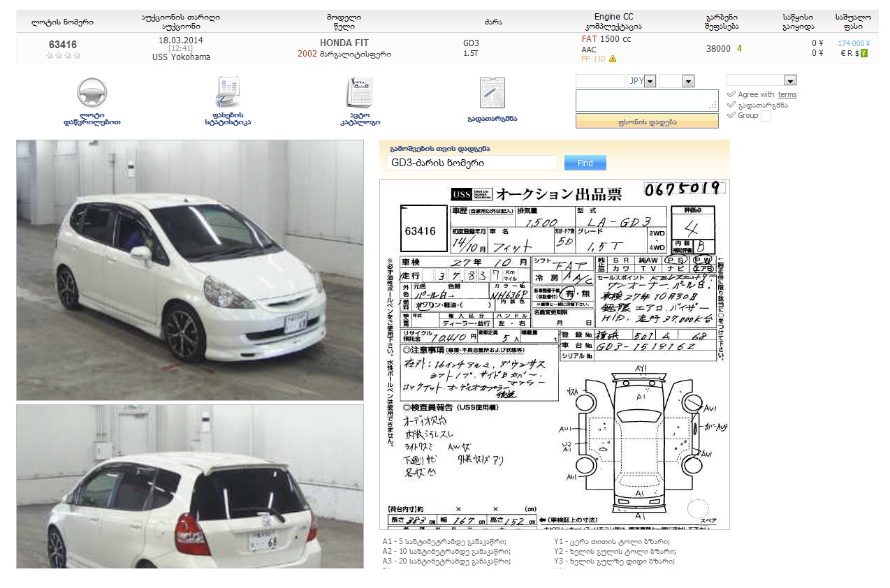Click the green grade 4 rating
890x588 pixels.
pyautogui.click(x=739, y=48)
